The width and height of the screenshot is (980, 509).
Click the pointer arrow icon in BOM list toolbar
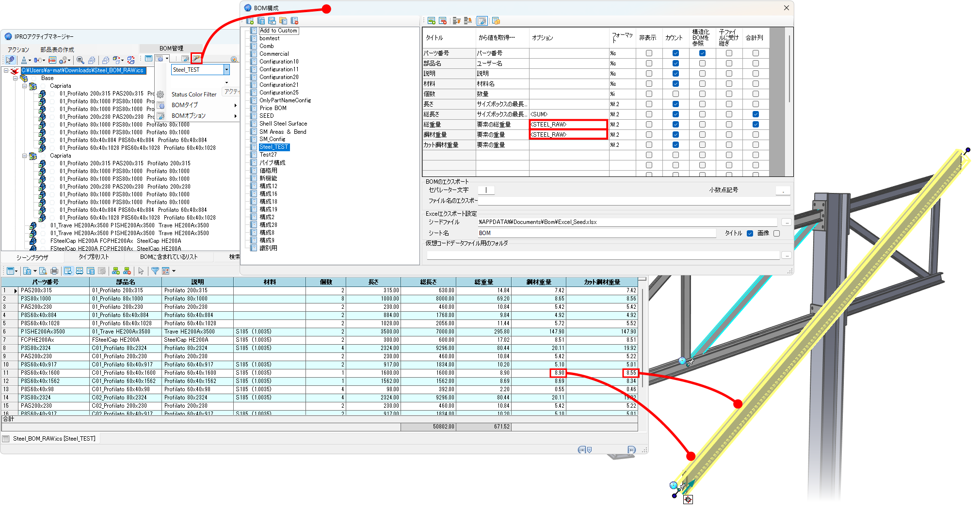141,271
